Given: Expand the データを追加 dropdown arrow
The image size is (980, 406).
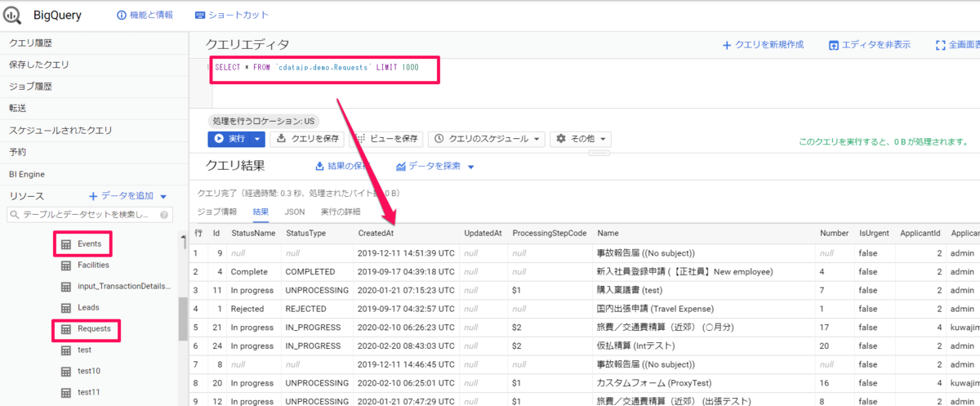Looking at the screenshot, I should [x=163, y=196].
